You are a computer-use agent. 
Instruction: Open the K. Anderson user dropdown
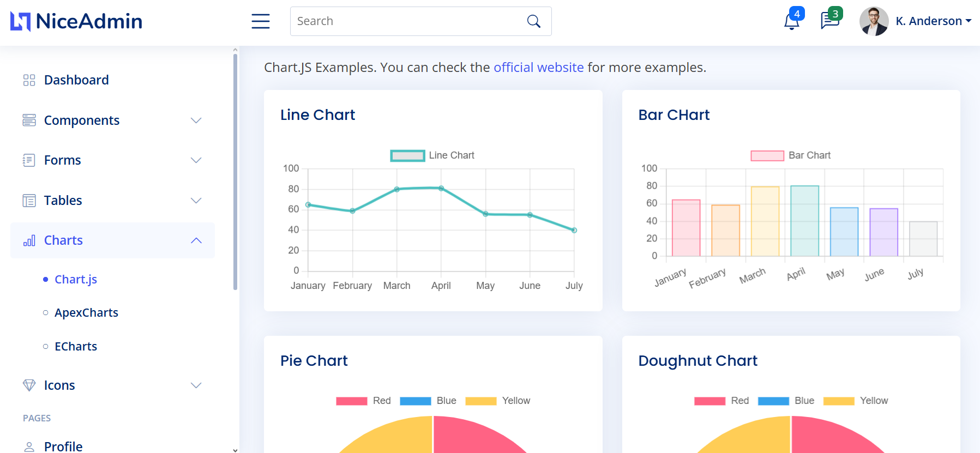(933, 21)
